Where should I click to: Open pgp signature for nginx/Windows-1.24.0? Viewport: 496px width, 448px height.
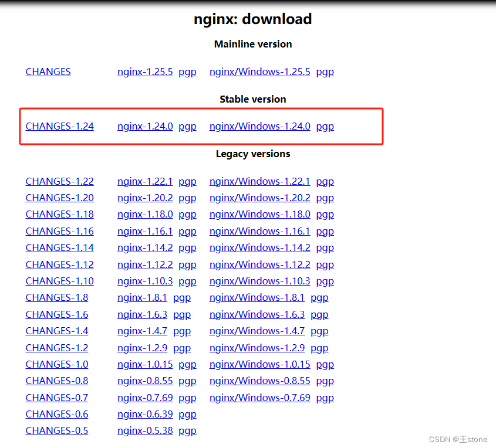click(325, 126)
